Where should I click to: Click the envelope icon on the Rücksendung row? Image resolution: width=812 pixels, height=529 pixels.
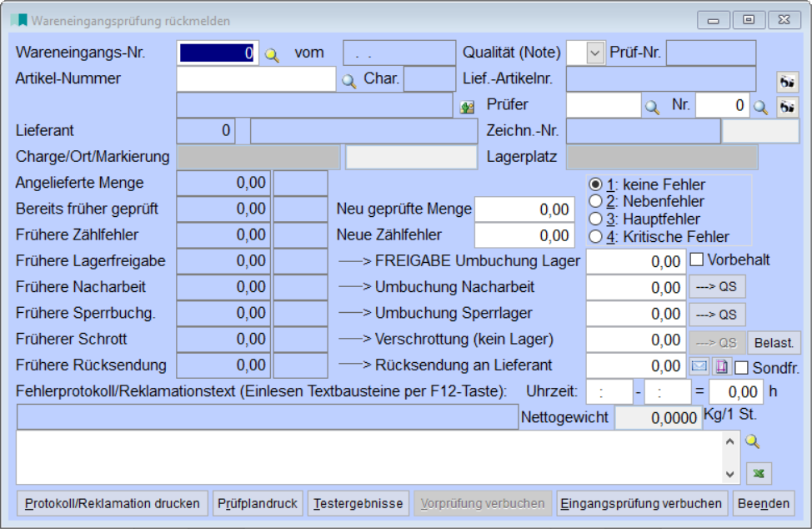[698, 364]
